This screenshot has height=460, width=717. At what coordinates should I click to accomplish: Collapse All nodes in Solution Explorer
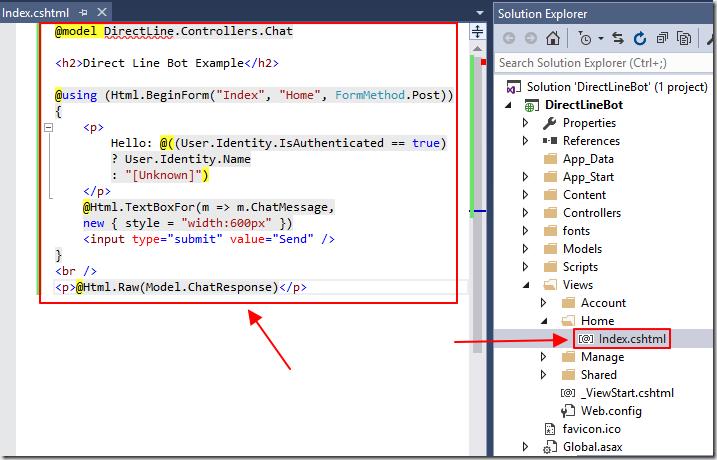tap(662, 38)
